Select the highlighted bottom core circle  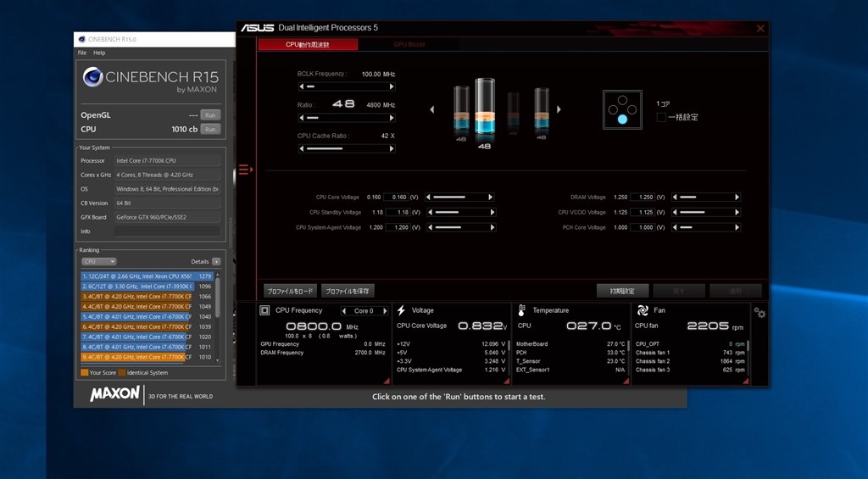[x=622, y=119]
